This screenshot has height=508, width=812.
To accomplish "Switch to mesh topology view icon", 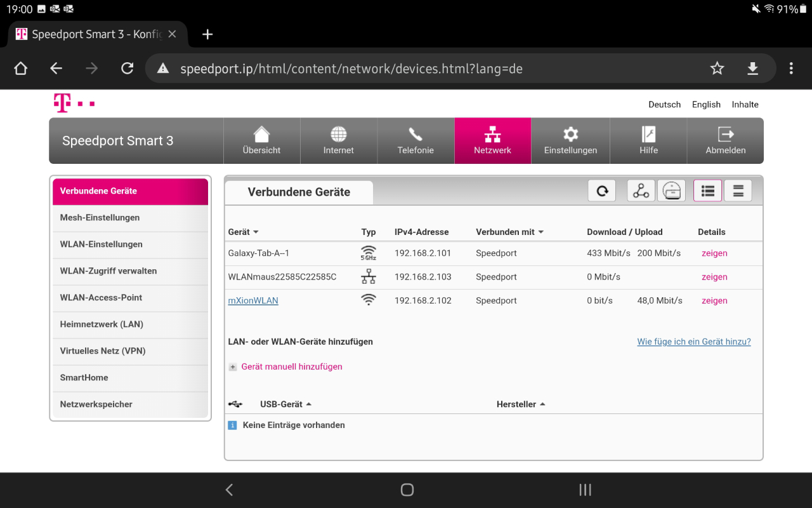I will tap(641, 191).
